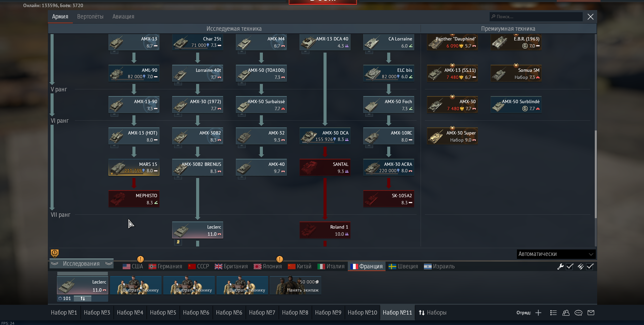Click the plus icon to create squad
This screenshot has width=644, height=325.
click(539, 313)
